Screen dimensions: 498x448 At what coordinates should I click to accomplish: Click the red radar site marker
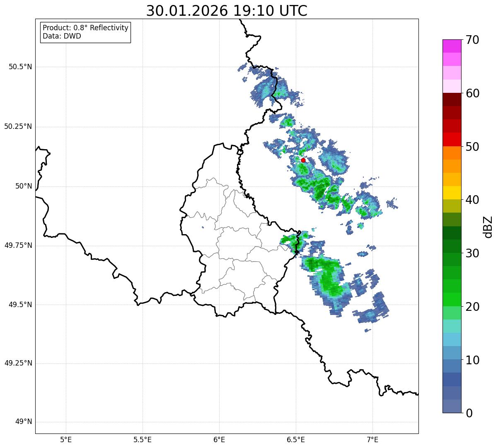(x=303, y=160)
